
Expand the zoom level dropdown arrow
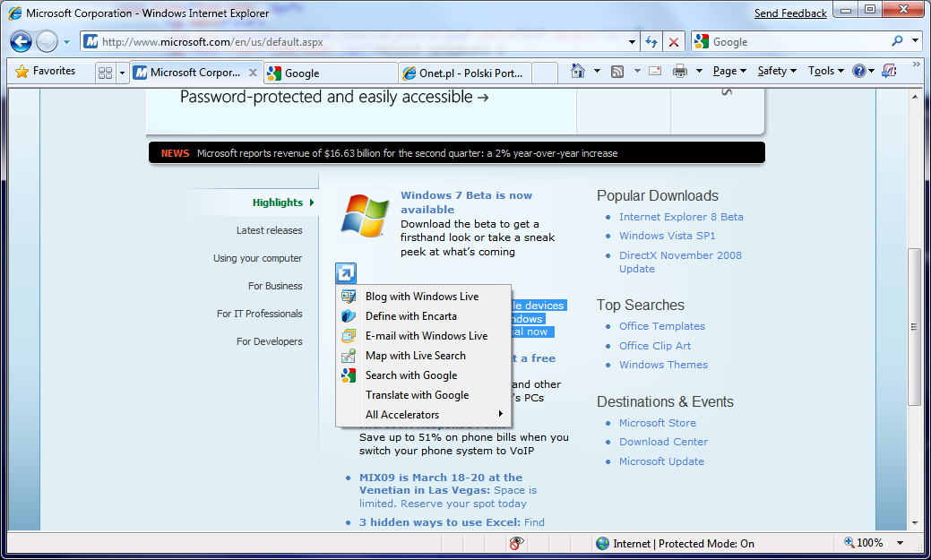point(901,543)
